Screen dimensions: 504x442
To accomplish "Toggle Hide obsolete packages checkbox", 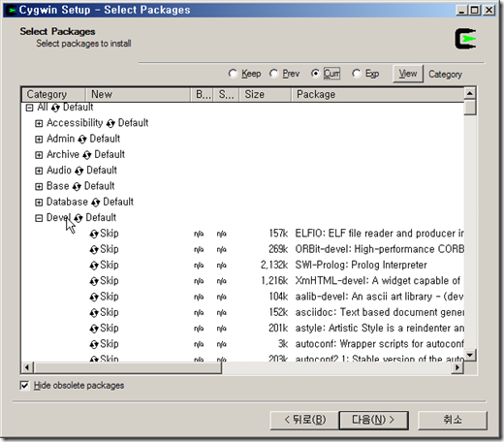I will (x=24, y=386).
